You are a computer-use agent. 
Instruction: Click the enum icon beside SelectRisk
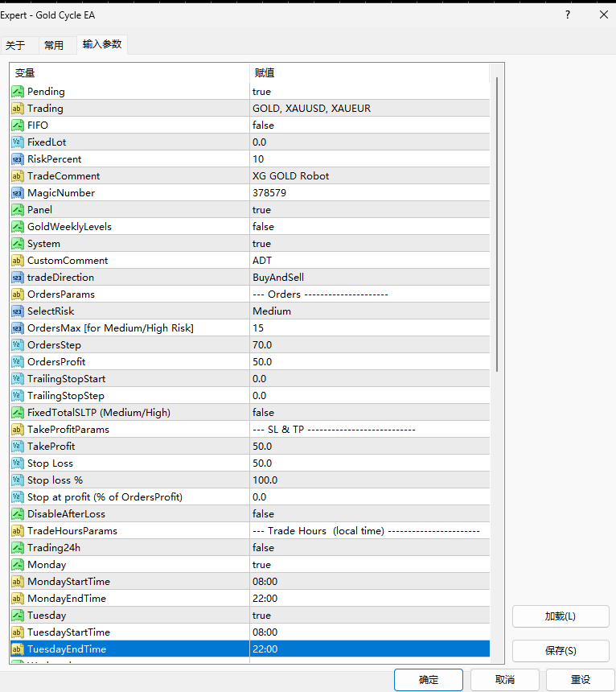(x=18, y=311)
